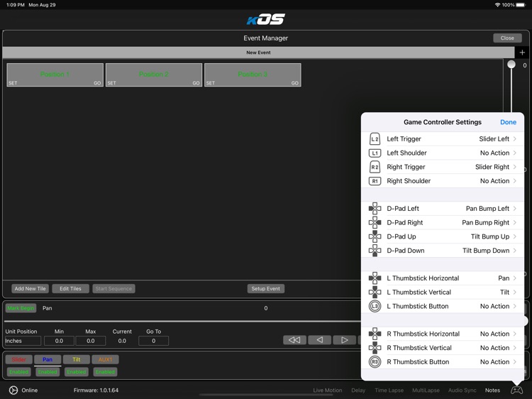Select the Slider axis tab

19,359
